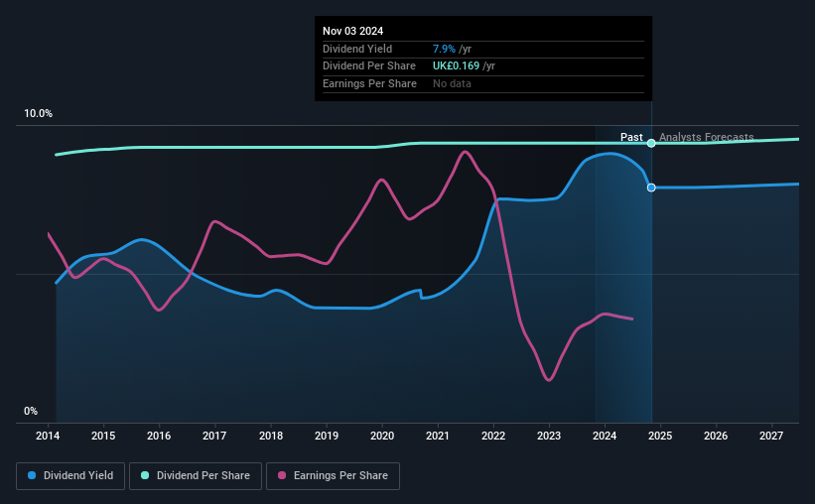Select the Dividend Per Share marker dot on chart
815x504 pixels.
pos(651,144)
